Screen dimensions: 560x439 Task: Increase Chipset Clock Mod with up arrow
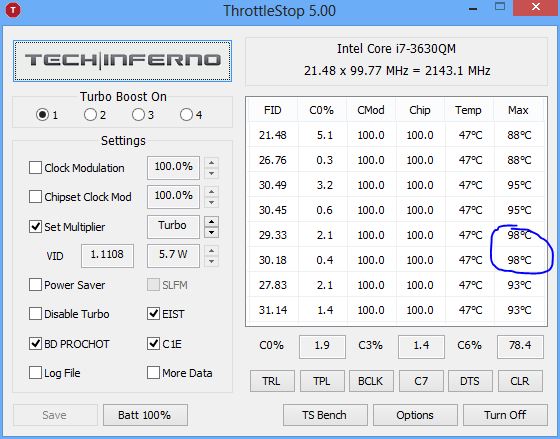pos(211,191)
